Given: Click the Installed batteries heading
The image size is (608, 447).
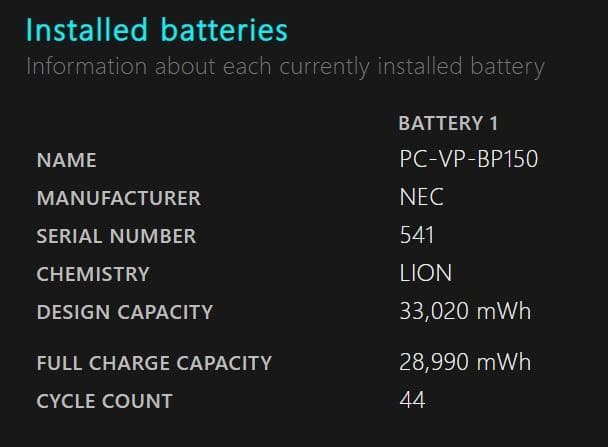Looking at the screenshot, I should click(156, 30).
